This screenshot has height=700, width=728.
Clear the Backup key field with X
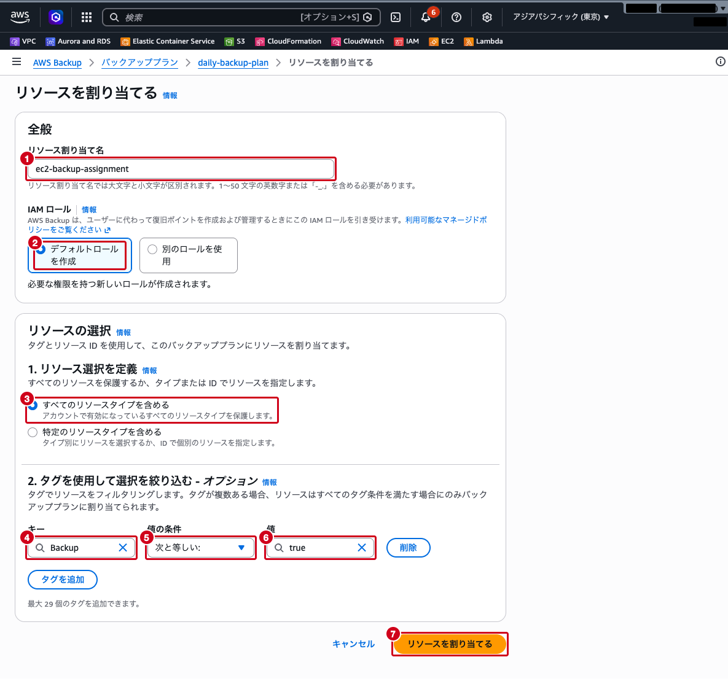(123, 548)
